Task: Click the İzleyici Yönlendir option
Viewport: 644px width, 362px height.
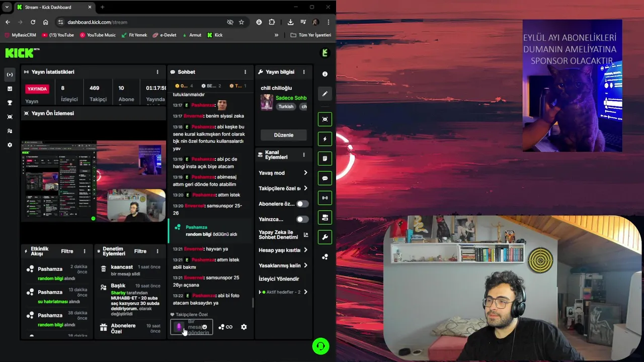Action: (x=279, y=279)
